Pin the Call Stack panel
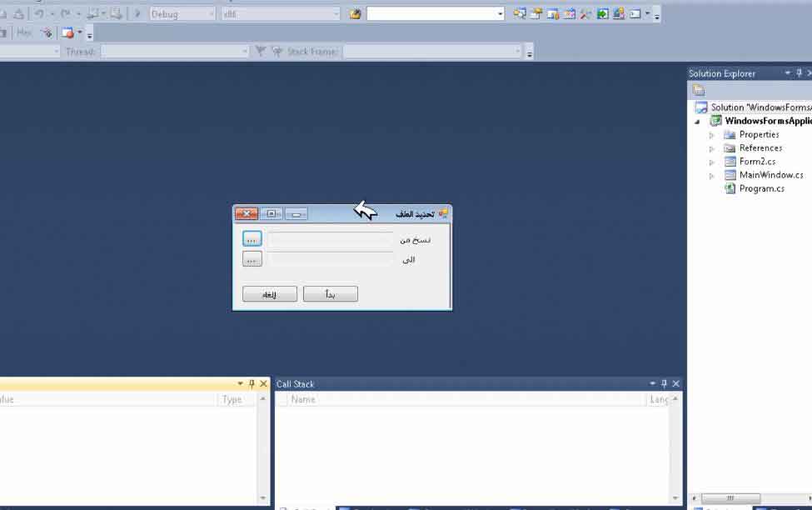The width and height of the screenshot is (812, 510). 664,384
